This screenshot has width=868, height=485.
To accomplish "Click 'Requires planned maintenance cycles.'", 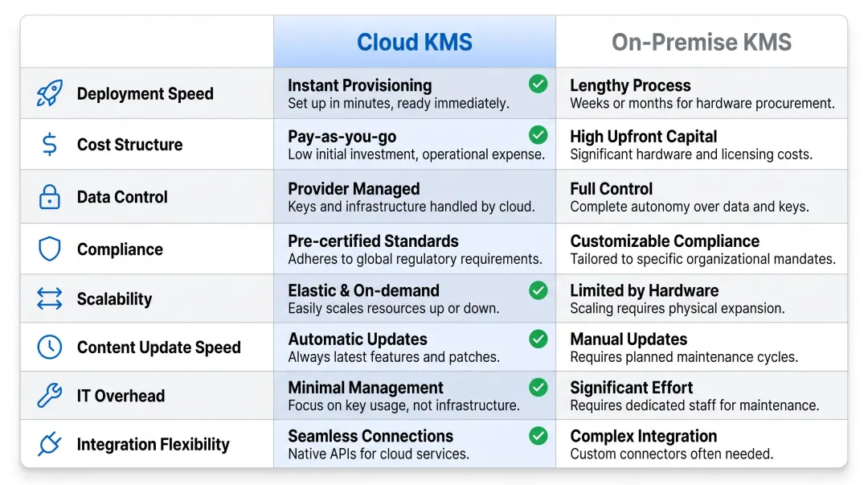I will tap(684, 357).
